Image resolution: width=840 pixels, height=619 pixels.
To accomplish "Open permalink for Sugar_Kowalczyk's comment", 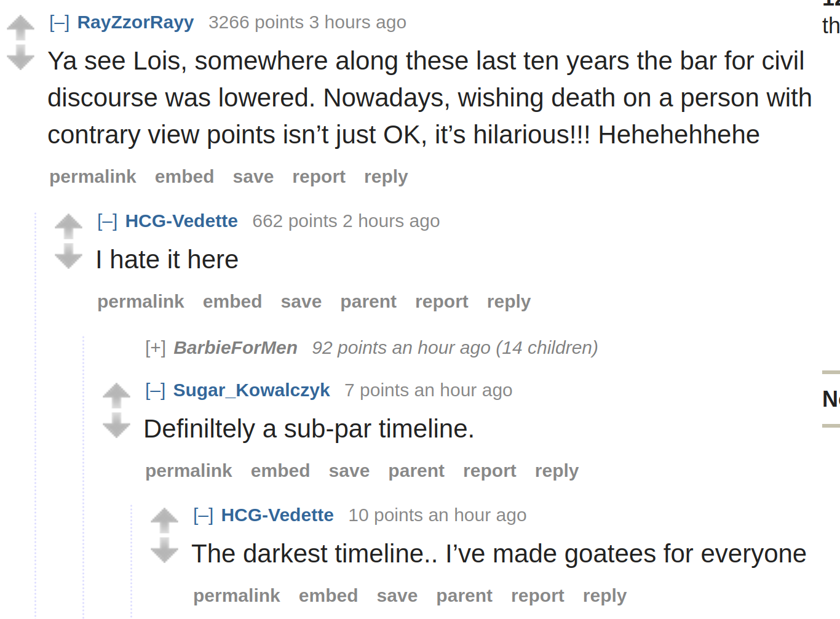I will point(189,471).
